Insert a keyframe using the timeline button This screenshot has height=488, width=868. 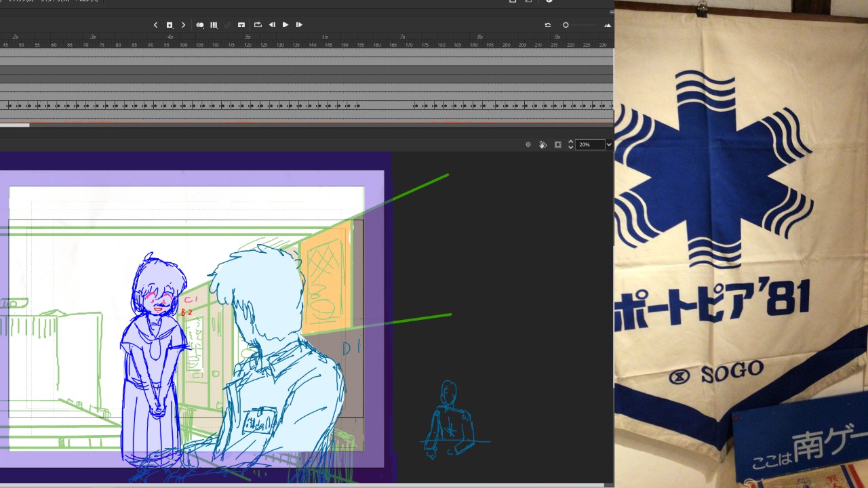(x=170, y=25)
